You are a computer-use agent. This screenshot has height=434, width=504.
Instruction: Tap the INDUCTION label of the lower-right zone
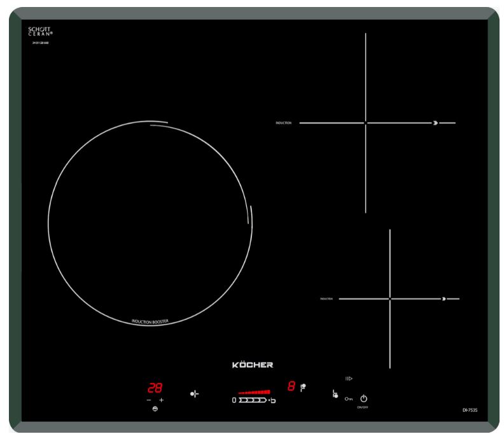[326, 299]
